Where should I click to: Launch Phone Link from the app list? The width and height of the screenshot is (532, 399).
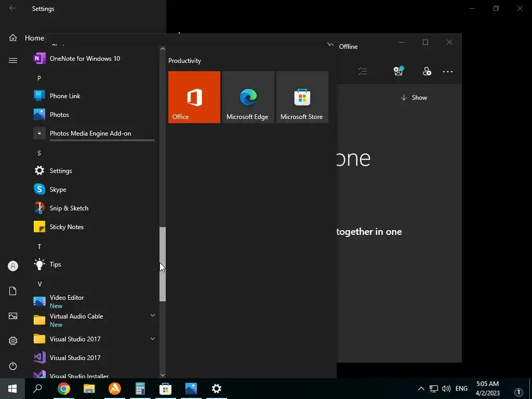[x=94, y=96]
